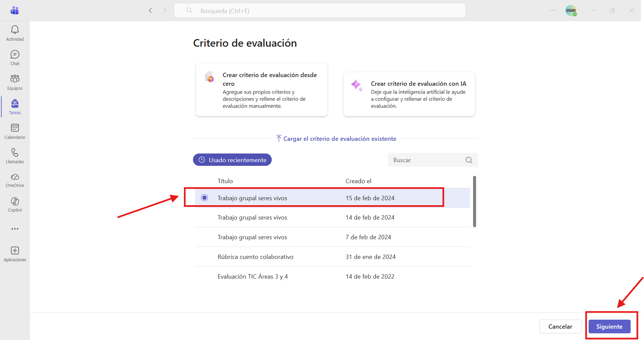The height and width of the screenshot is (340, 644).
Task: Open the Calendario icon
Action: coord(15,128)
